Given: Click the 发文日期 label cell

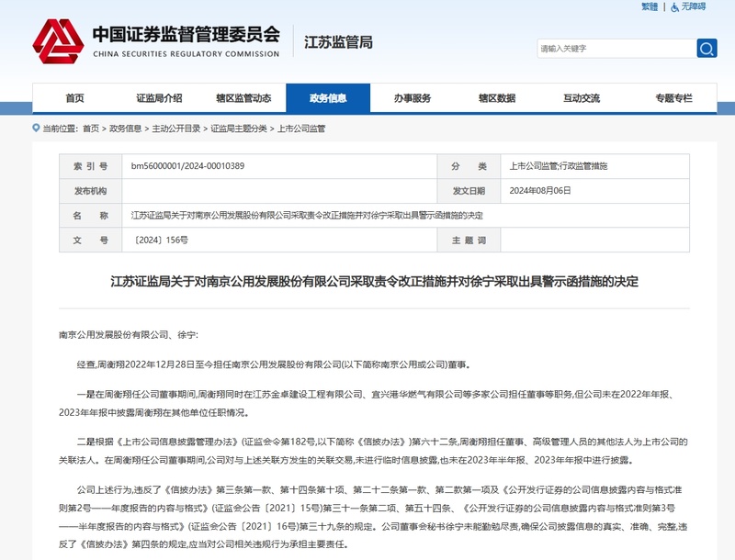Looking at the screenshot, I should click(469, 191).
